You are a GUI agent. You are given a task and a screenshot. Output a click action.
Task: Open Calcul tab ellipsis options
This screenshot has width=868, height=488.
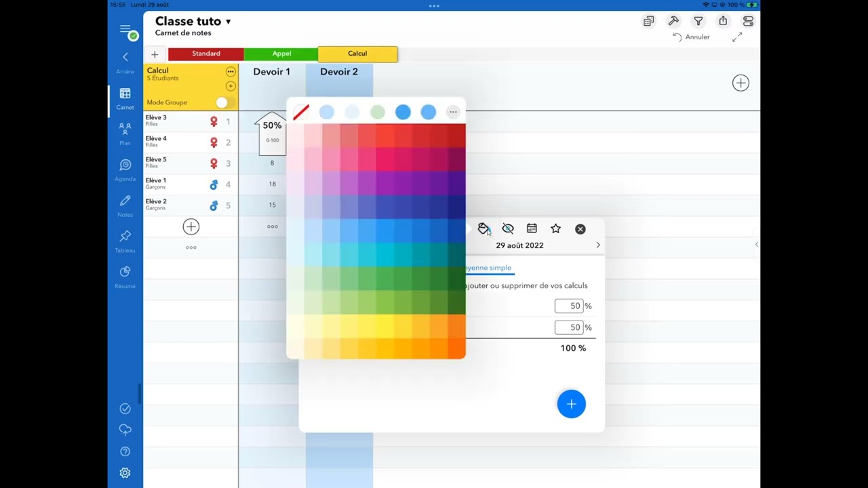(x=231, y=71)
